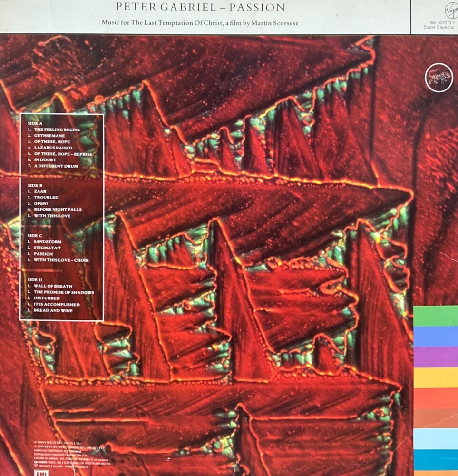Click the Real World circular leopard logo
This screenshot has width=458, height=476.
pos(439,78)
